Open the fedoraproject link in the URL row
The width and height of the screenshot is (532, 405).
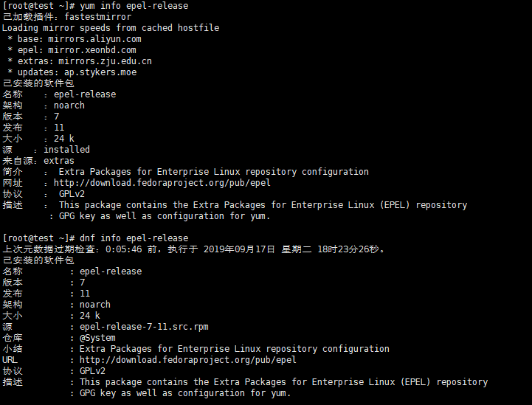point(187,360)
